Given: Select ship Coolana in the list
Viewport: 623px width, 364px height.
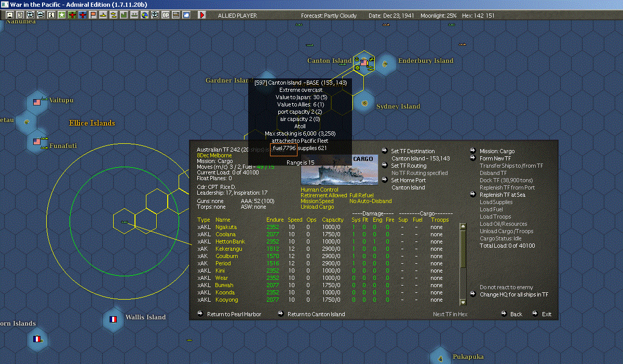Looking at the screenshot, I should click(225, 235).
